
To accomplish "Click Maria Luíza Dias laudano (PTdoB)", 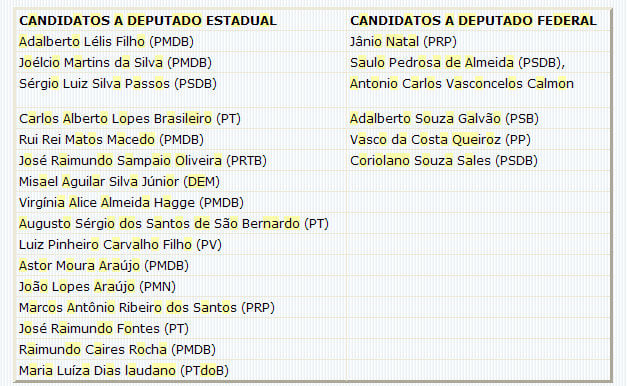I will pyautogui.click(x=124, y=370).
